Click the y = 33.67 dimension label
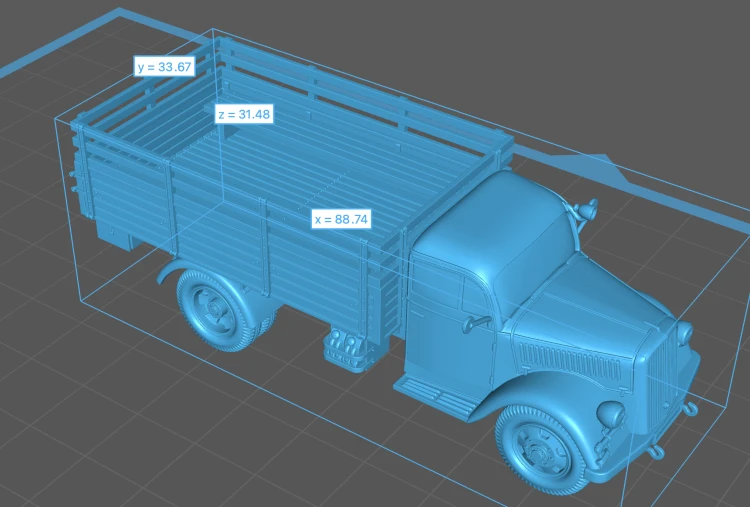Screen dimensions: 750x507 point(165,66)
